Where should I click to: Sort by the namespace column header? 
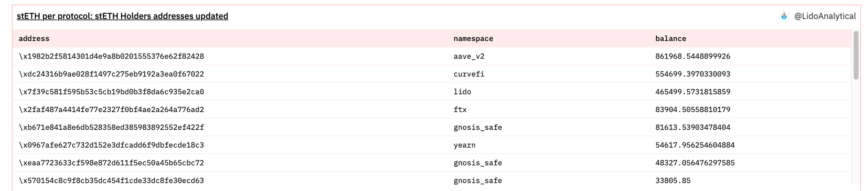[473, 38]
